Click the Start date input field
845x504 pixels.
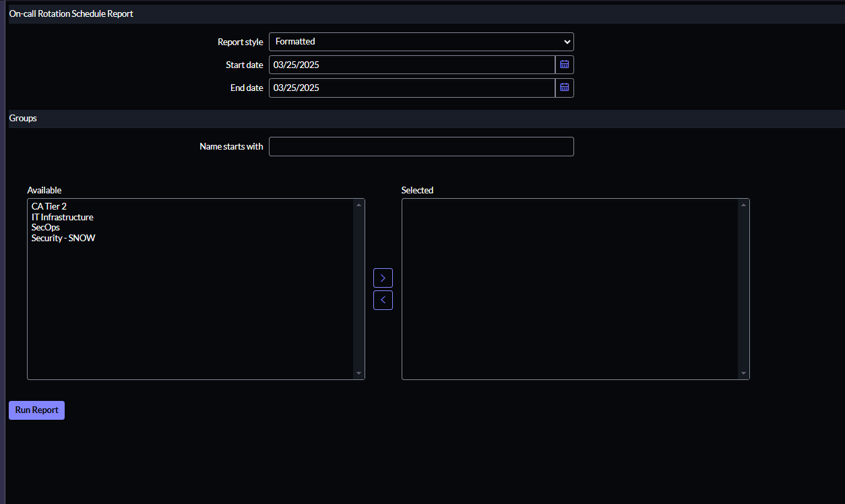click(412, 65)
